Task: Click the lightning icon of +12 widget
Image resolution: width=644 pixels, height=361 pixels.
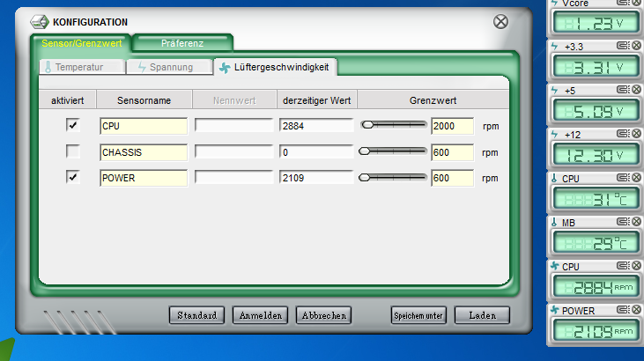Action: pyautogui.click(x=554, y=135)
